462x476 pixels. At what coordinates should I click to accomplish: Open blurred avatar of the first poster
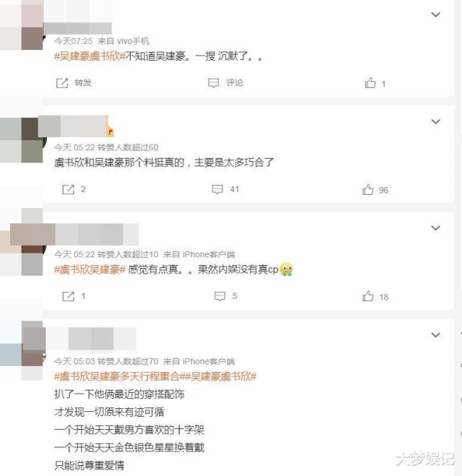[x=22, y=25]
